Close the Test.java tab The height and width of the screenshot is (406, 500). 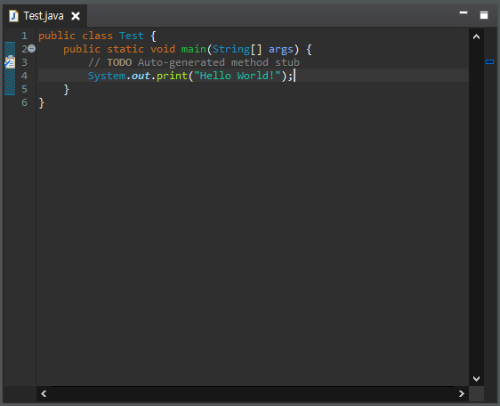pos(76,16)
